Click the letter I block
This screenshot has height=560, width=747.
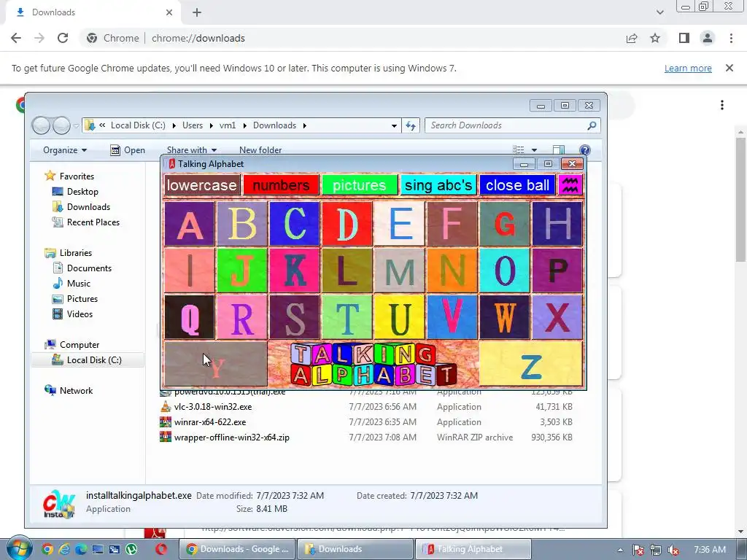[x=189, y=270]
